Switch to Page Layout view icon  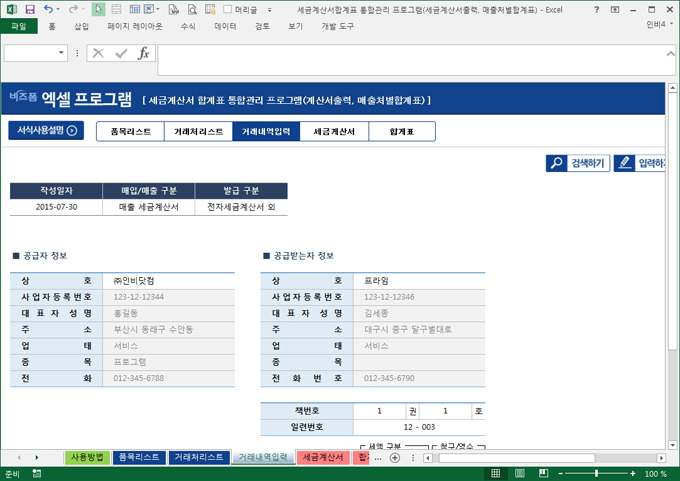click(x=520, y=473)
